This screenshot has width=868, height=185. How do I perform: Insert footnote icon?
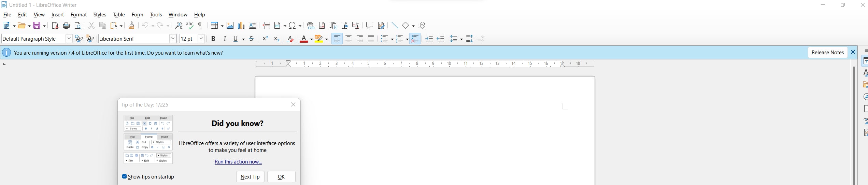(x=322, y=26)
